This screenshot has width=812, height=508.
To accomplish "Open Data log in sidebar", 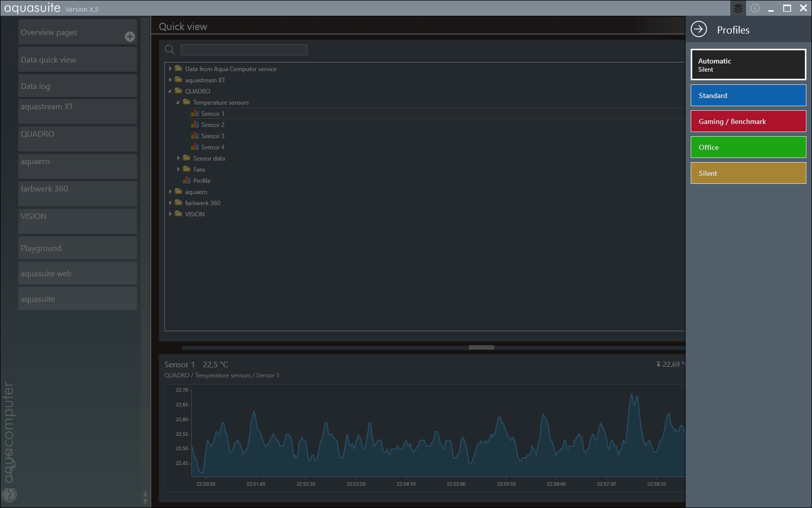I will coord(78,86).
